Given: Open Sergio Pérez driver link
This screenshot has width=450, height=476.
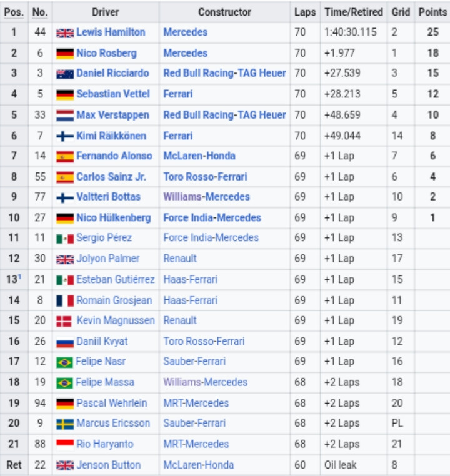Looking at the screenshot, I should (104, 238).
